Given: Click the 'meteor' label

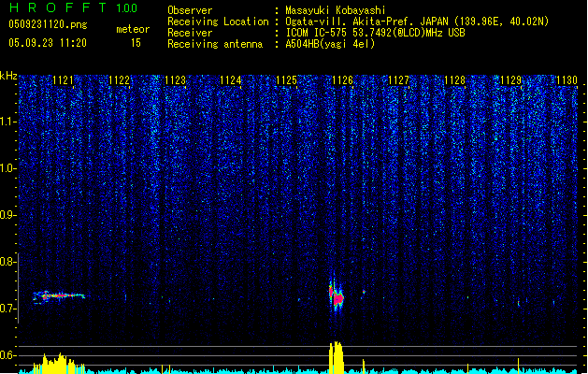Looking at the screenshot, I should (x=133, y=29).
